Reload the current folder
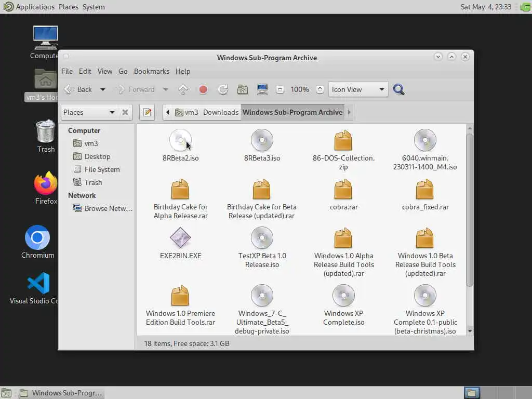This screenshot has width=532, height=399. 222,89
